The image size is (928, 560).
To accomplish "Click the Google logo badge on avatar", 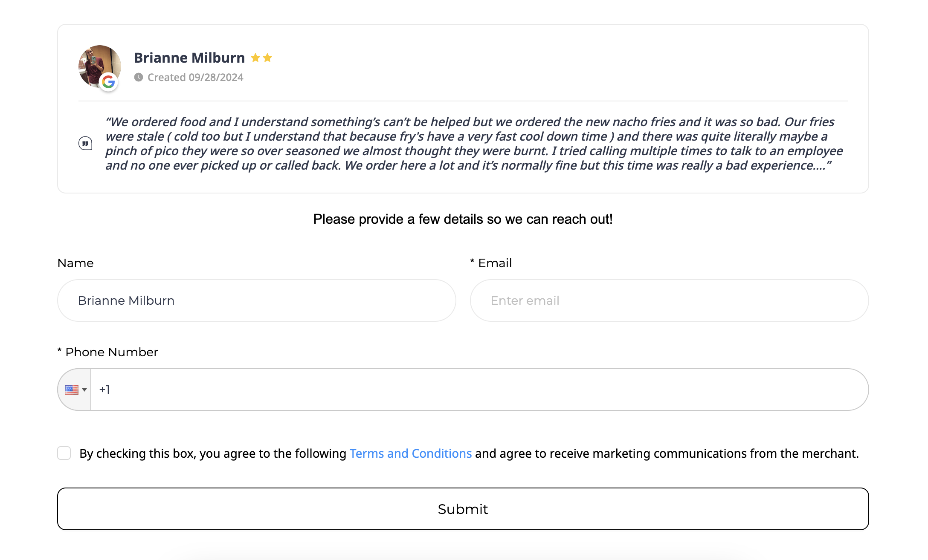I will click(x=109, y=81).
